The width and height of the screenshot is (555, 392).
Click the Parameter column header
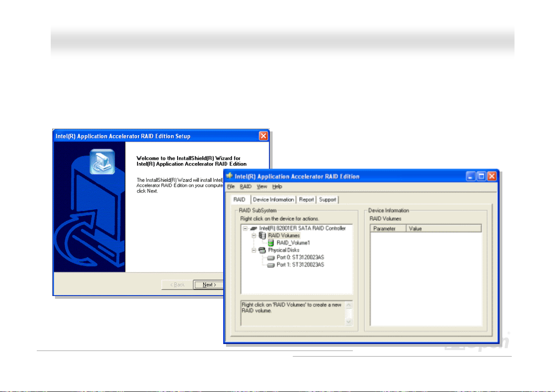click(388, 229)
